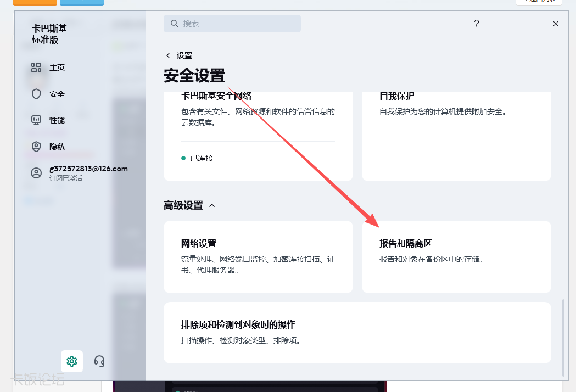Image resolution: width=576 pixels, height=392 pixels.
Task: Minimize the Kaspersky window
Action: [503, 24]
